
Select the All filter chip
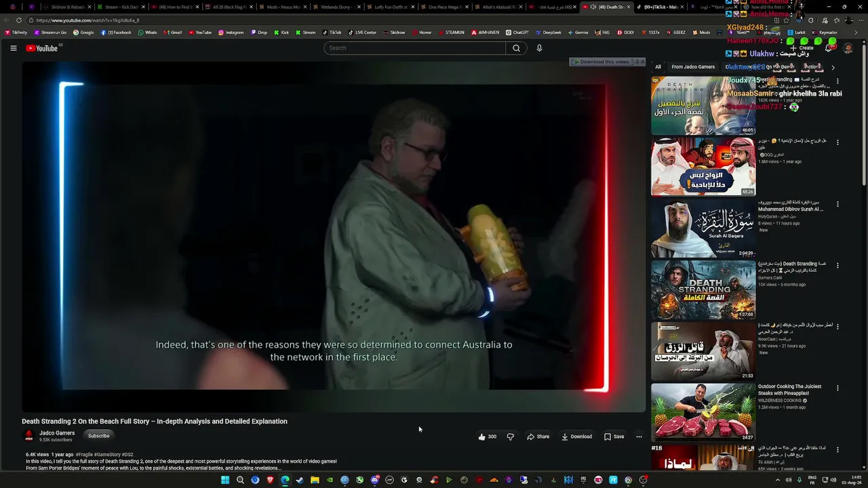[x=658, y=67]
